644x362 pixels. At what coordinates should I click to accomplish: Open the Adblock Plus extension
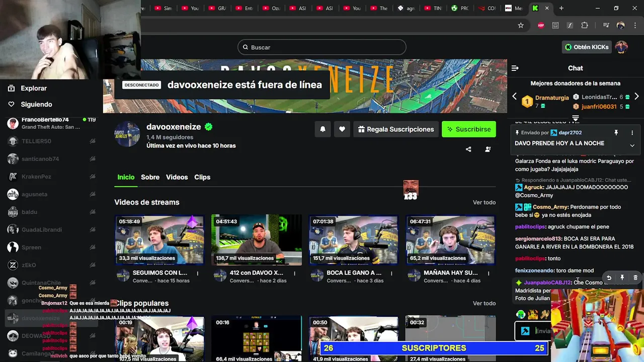coord(541,25)
